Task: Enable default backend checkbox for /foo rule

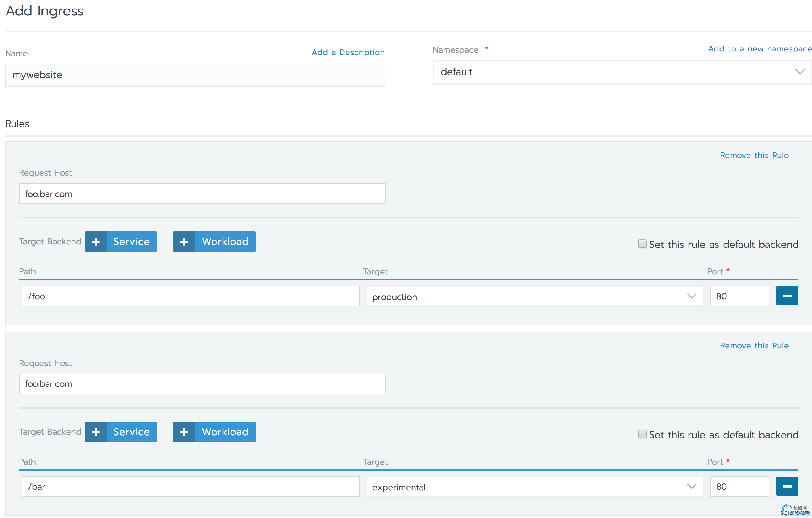Action: point(642,244)
